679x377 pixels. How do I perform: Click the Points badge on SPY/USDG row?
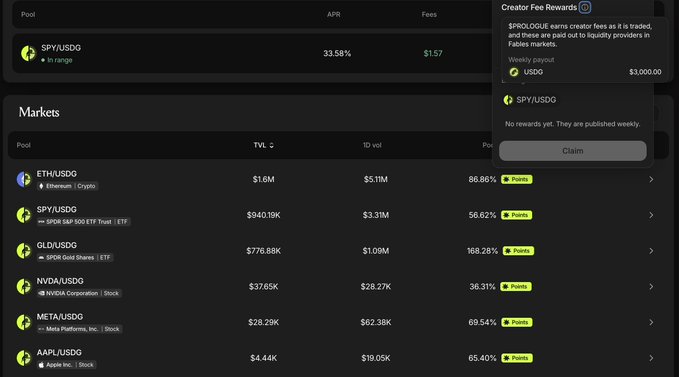tap(517, 215)
